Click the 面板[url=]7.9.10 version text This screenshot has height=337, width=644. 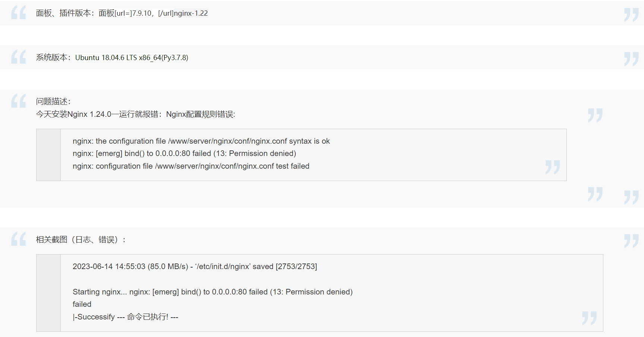tap(125, 13)
